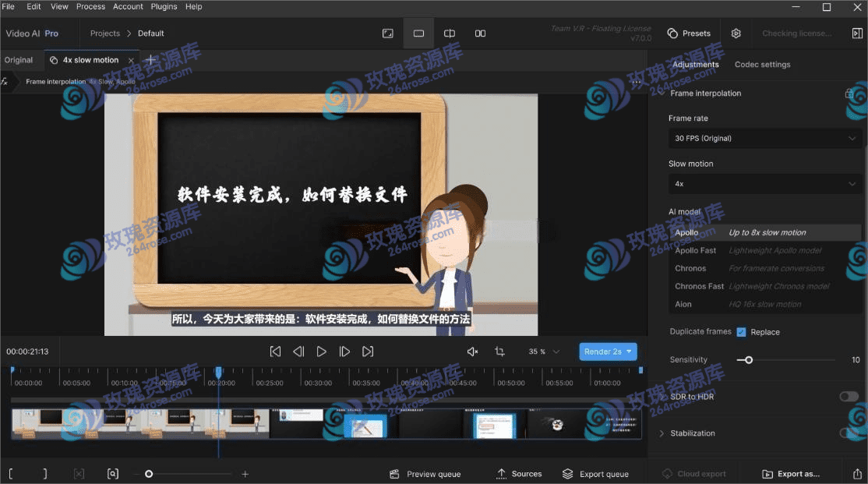
Task: Enable the SDR to HDR toggle
Action: 849,397
